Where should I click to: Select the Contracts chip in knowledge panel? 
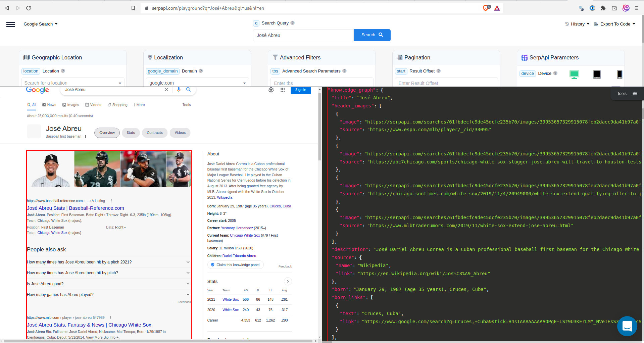click(x=155, y=133)
